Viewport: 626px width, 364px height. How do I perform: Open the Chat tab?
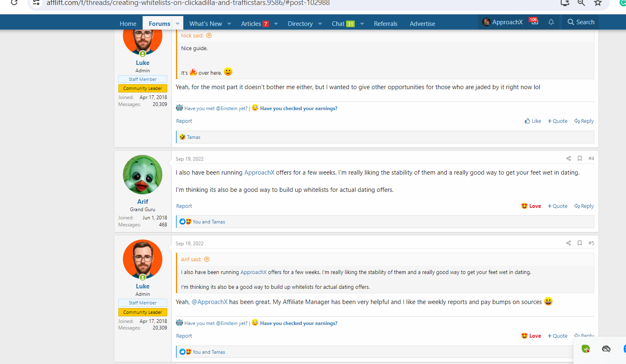(x=343, y=24)
